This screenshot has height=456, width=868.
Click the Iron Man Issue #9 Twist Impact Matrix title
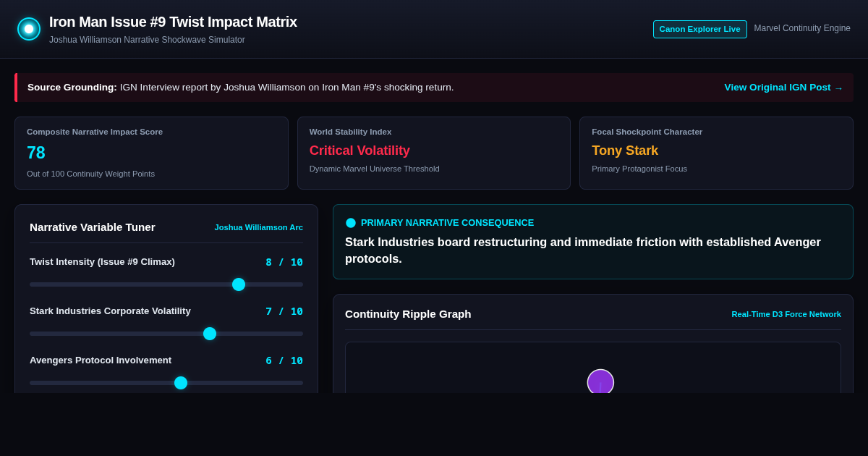[x=173, y=22]
